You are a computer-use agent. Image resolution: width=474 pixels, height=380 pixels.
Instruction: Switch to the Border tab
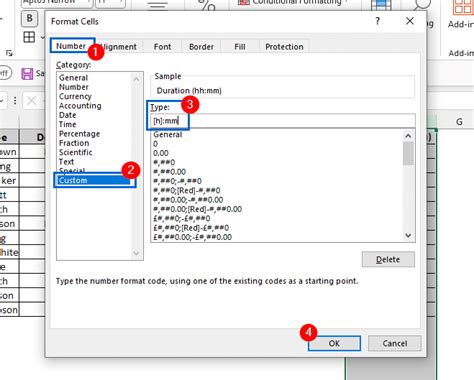201,47
